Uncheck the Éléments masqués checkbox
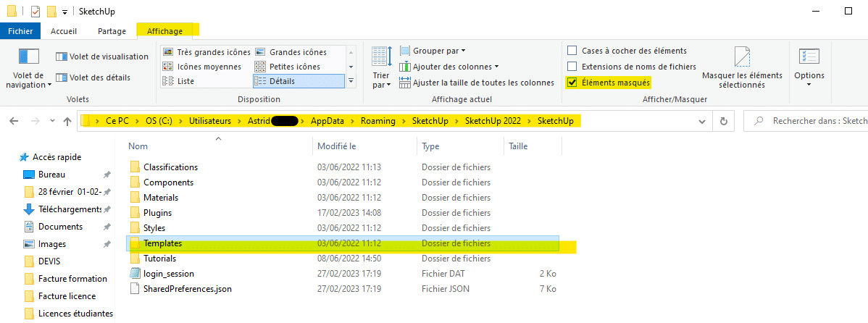Screen dimensions: 868x323 [572, 83]
